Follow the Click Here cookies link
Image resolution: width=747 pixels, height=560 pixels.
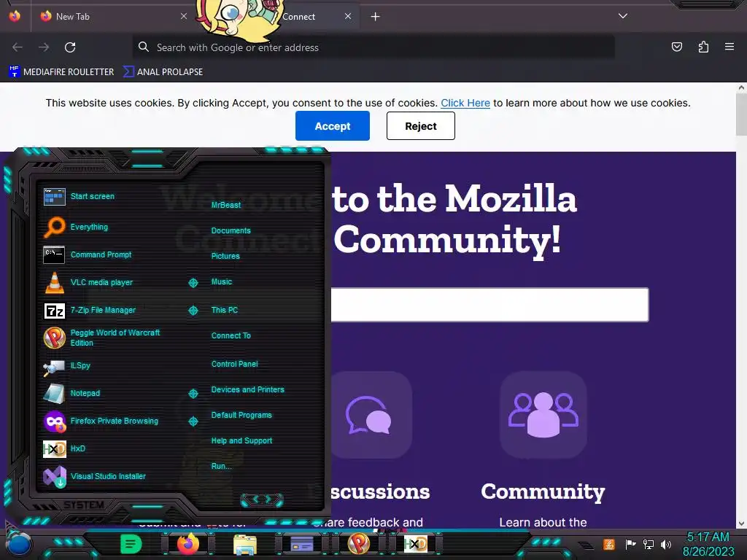[465, 103]
